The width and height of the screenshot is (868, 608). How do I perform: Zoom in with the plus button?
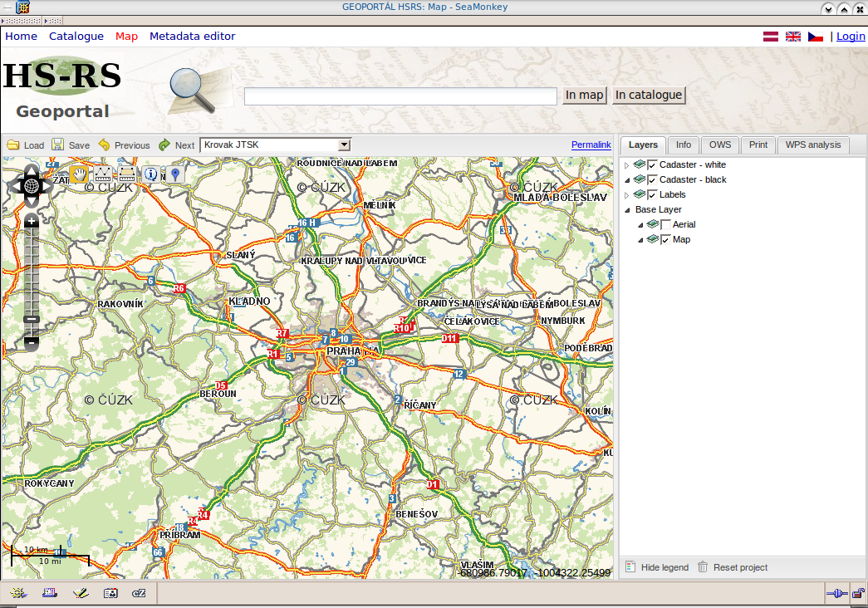click(x=32, y=222)
